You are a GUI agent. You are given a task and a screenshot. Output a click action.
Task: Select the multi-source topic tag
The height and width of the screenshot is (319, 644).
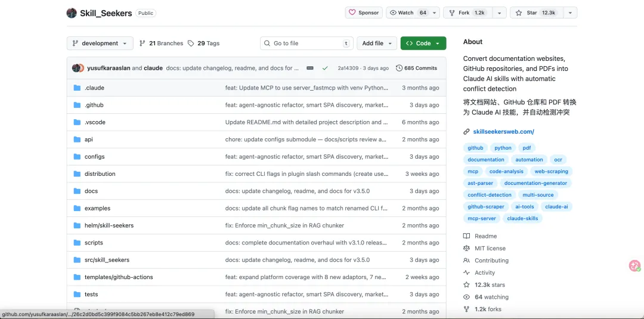click(x=538, y=195)
